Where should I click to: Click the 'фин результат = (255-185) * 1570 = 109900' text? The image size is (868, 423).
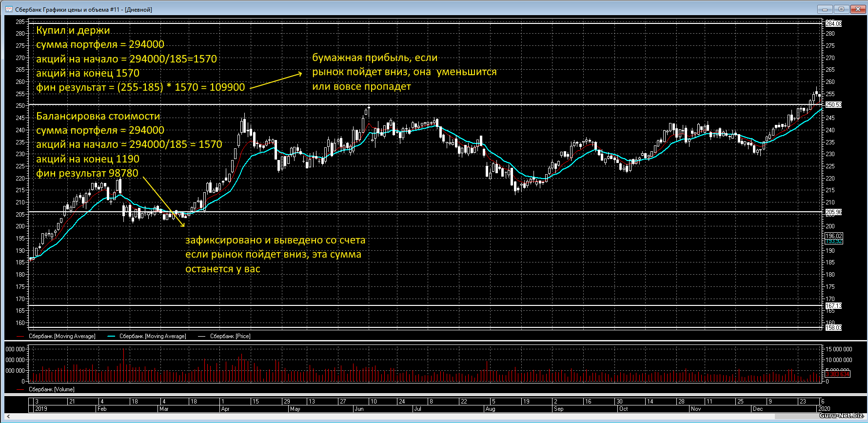click(x=140, y=87)
